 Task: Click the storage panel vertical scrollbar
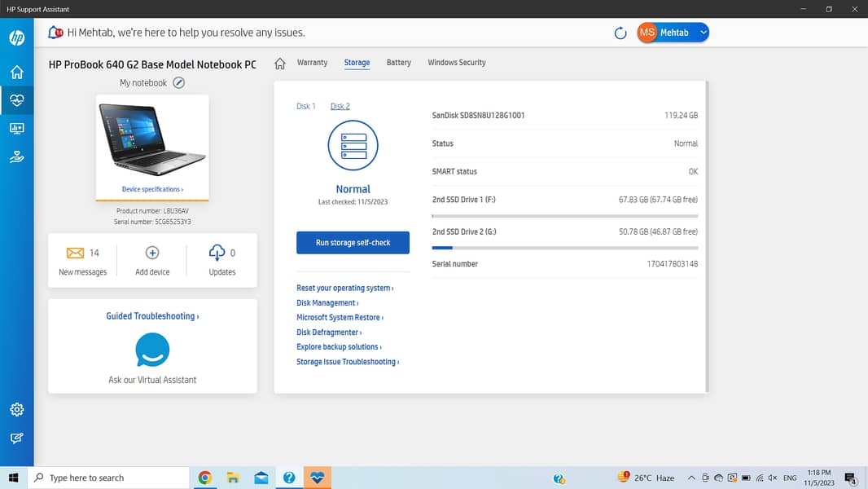pos(706,236)
